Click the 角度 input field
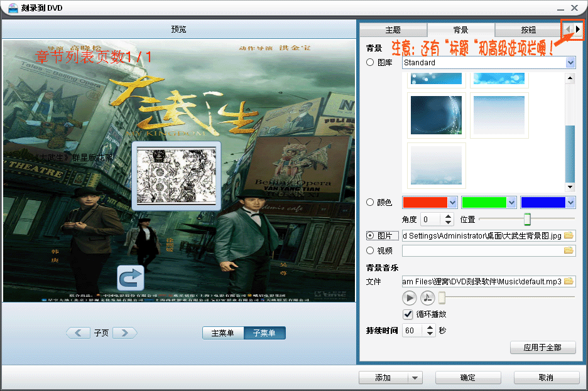588x391 pixels. (432, 220)
